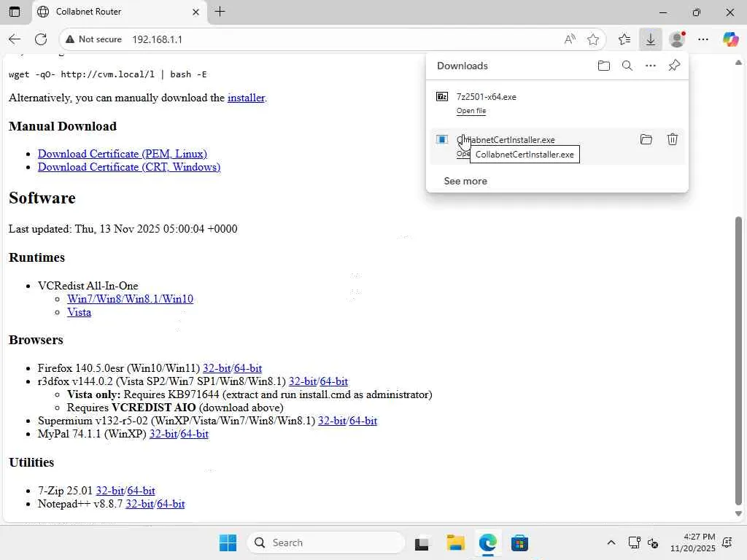Screen dimensions: 747x560
Task: Download Notepad++ v8.8.7 64-bit
Action: [x=171, y=504]
